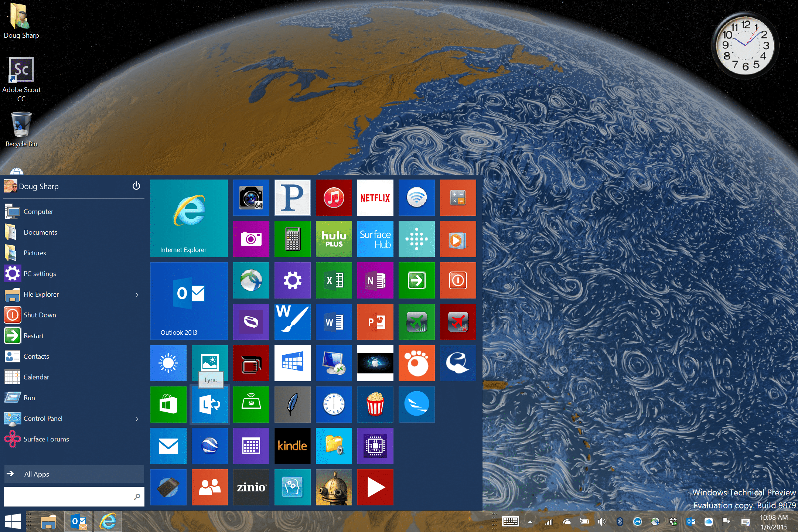Click the Bluetooth tray icon

(620, 522)
